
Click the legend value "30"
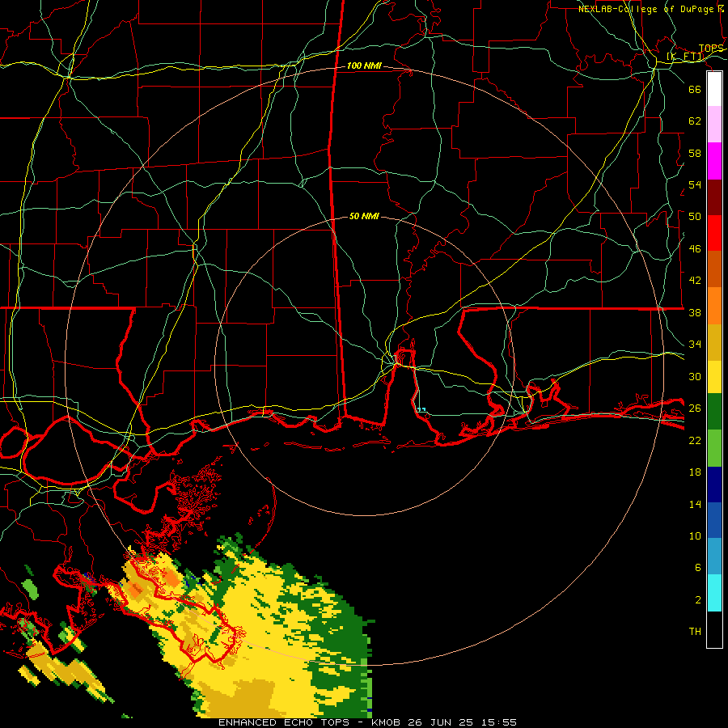(695, 376)
